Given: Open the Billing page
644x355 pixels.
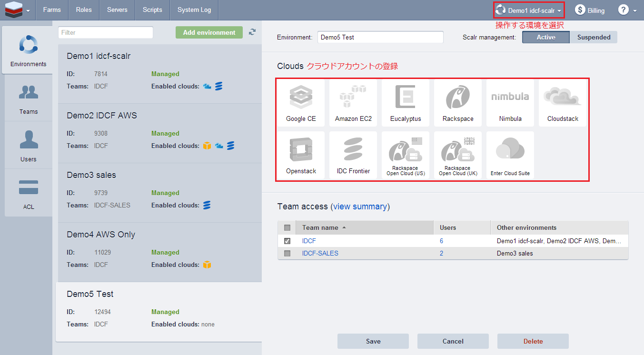Looking at the screenshot, I should (590, 10).
